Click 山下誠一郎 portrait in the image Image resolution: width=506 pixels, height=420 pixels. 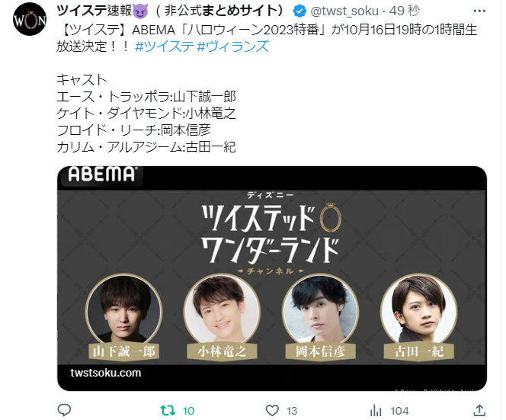point(124,310)
